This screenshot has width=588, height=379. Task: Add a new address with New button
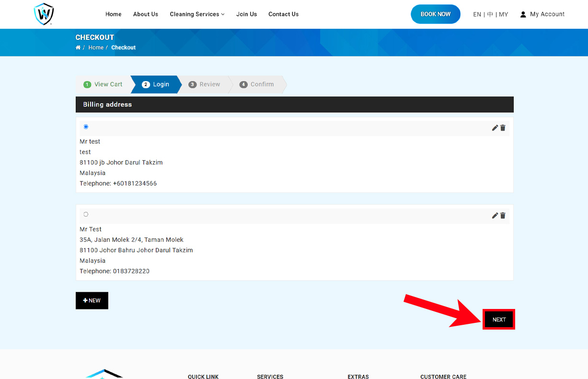92,300
